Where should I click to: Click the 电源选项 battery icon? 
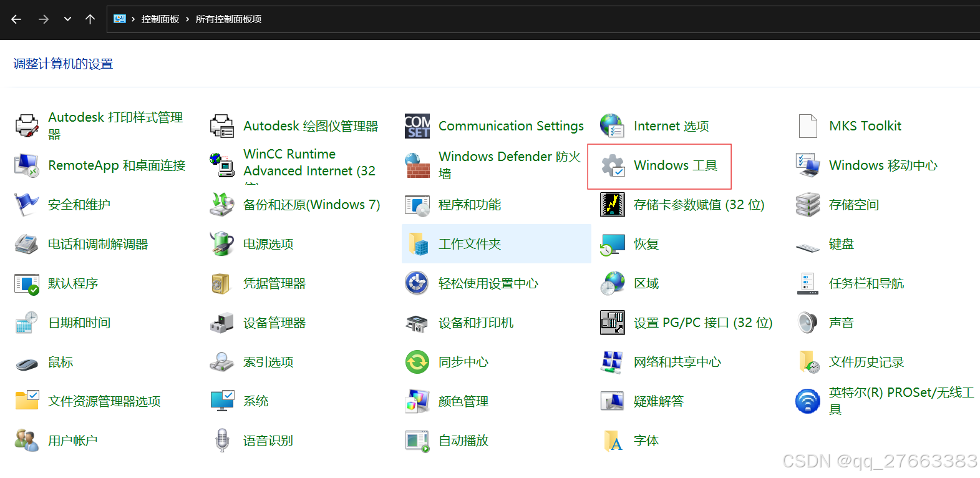pos(222,244)
